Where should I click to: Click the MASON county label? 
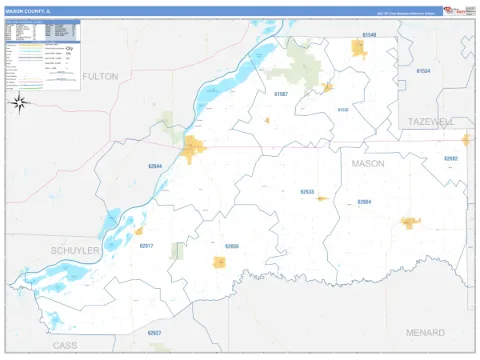pyautogui.click(x=368, y=164)
